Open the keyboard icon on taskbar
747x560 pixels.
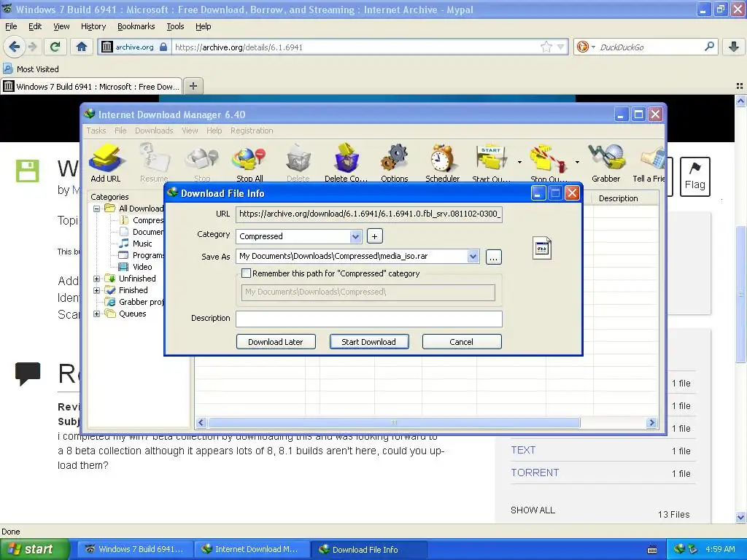652,550
